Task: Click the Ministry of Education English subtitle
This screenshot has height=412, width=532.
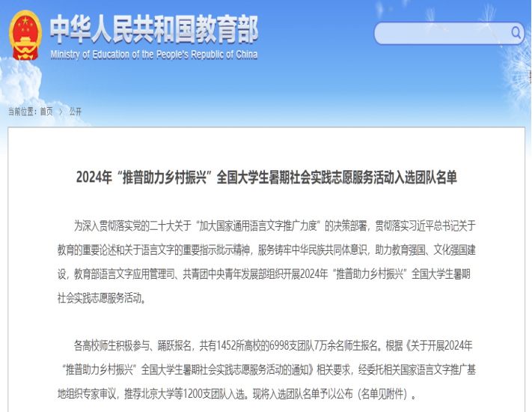Action: click(153, 55)
